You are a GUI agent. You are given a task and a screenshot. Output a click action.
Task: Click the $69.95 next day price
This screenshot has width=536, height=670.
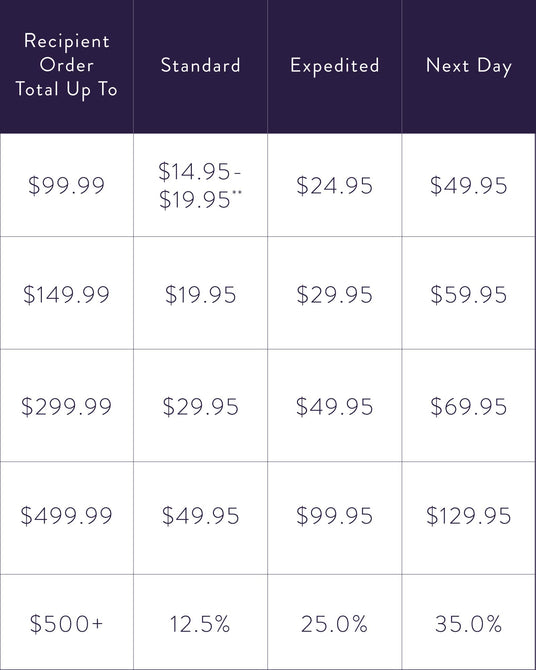click(468, 406)
